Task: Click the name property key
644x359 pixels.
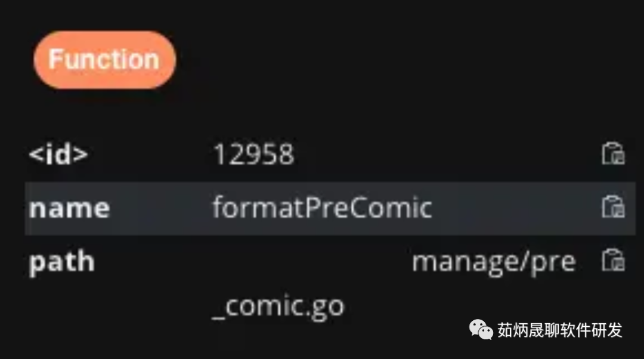Action: click(x=69, y=208)
